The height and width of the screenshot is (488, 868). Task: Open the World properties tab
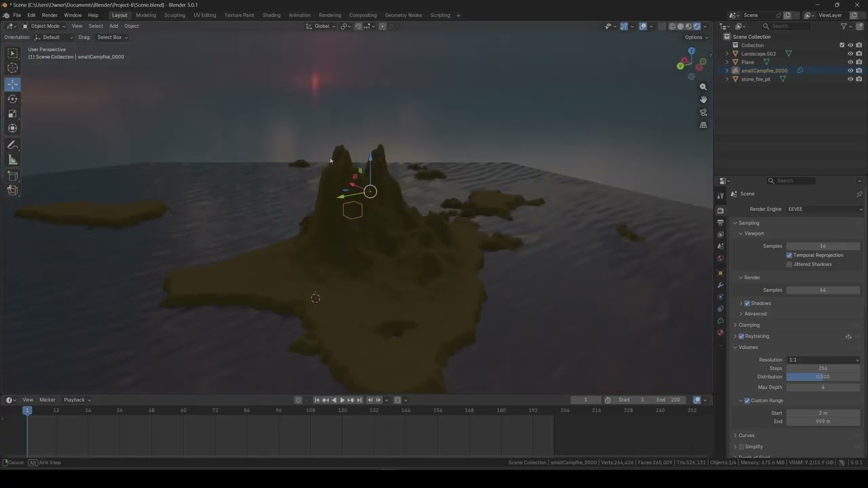click(x=720, y=258)
